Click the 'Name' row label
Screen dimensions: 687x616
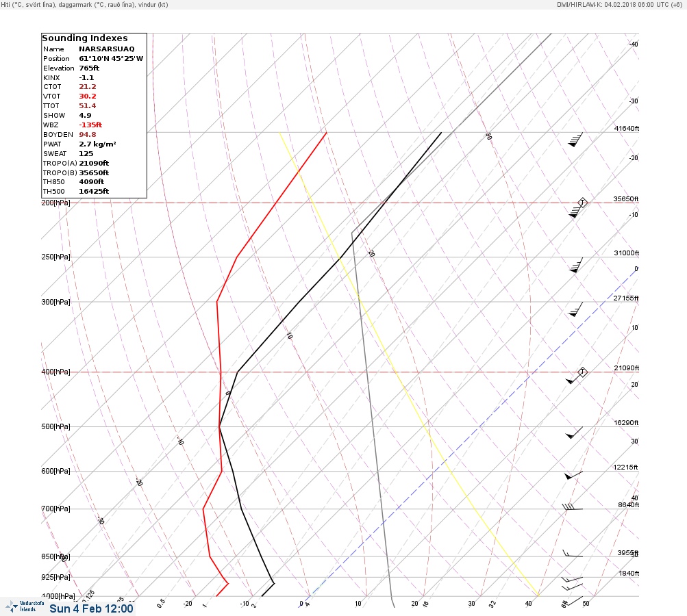pyautogui.click(x=53, y=49)
